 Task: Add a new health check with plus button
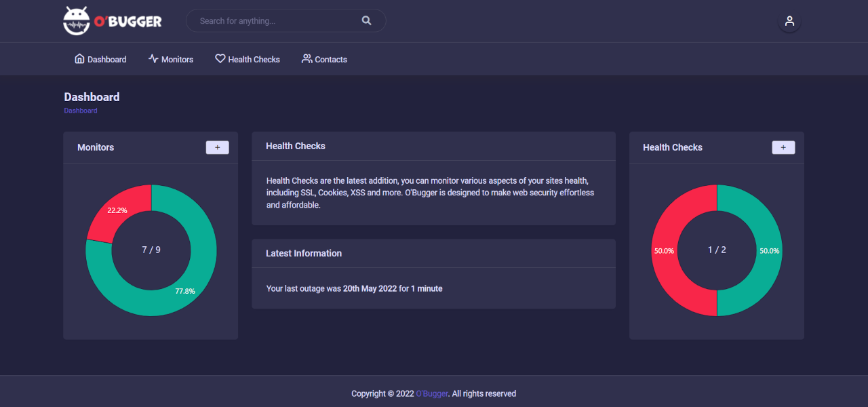click(x=783, y=147)
